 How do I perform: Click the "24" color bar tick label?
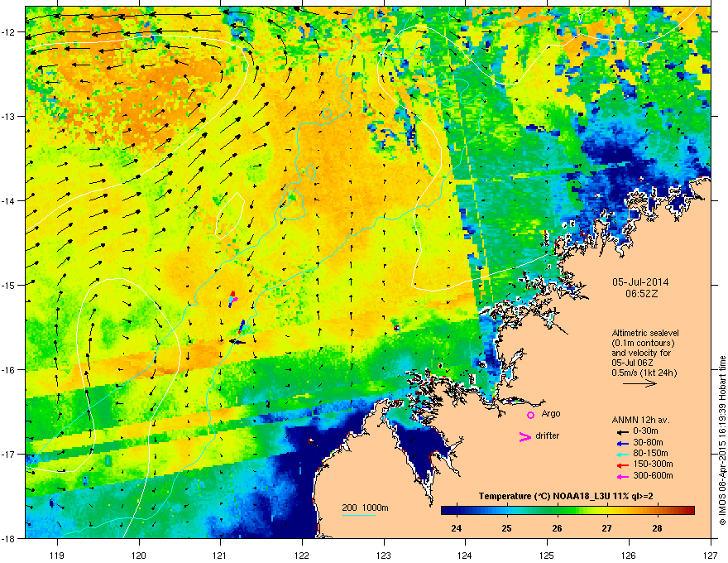pyautogui.click(x=457, y=528)
